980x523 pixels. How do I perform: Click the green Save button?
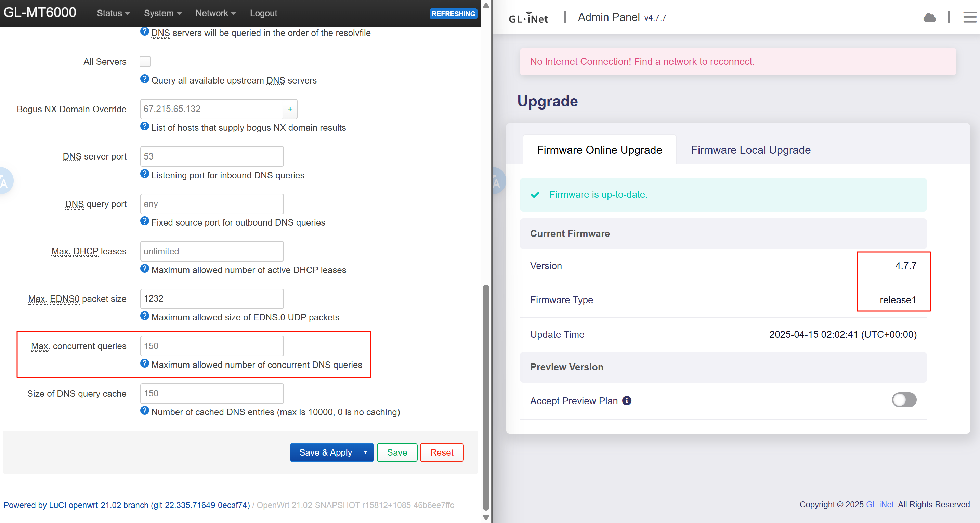point(397,452)
